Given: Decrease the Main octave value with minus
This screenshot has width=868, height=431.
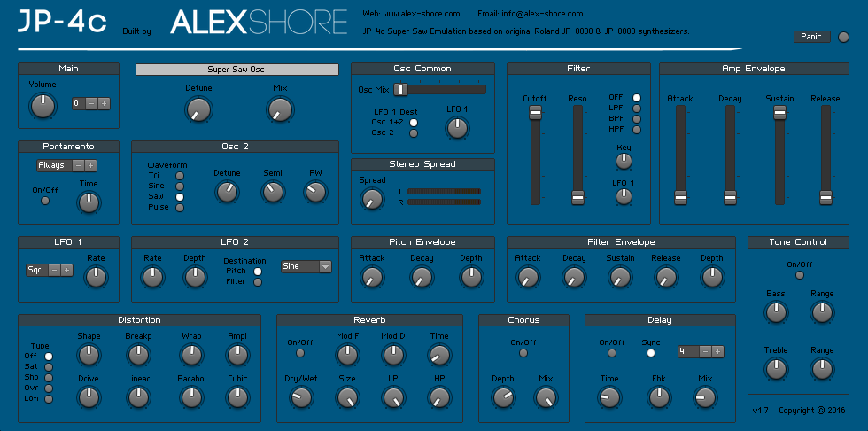Looking at the screenshot, I should click(x=92, y=104).
